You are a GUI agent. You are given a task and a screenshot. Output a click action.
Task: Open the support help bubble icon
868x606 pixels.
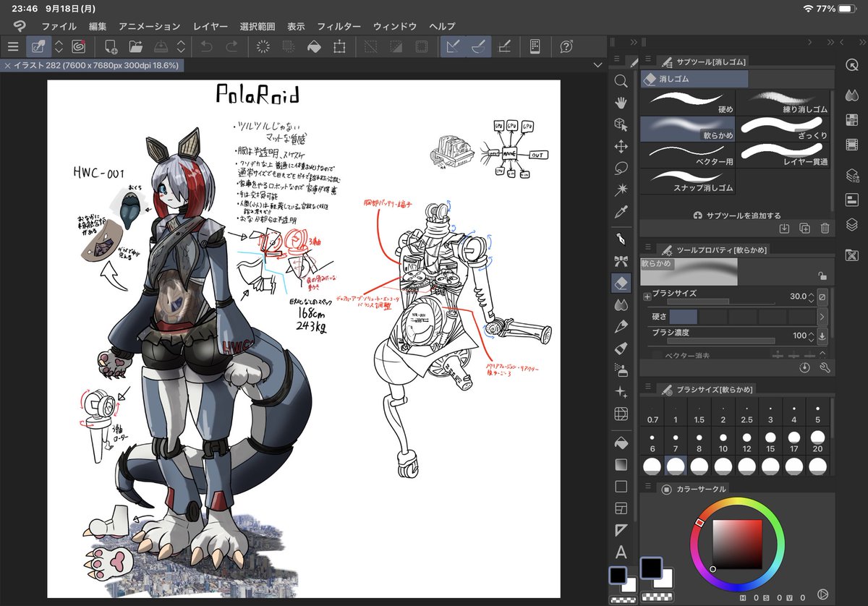566,46
